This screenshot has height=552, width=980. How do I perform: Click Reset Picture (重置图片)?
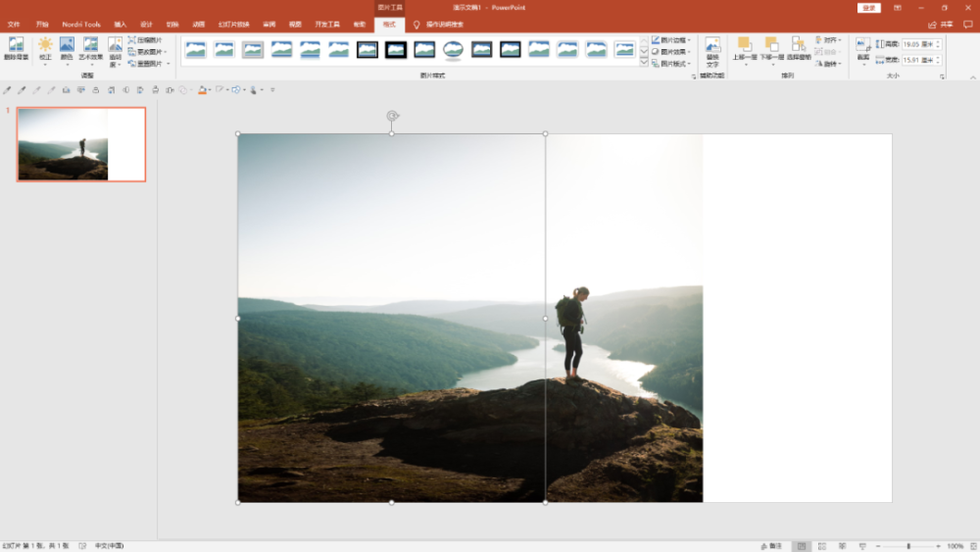point(149,64)
